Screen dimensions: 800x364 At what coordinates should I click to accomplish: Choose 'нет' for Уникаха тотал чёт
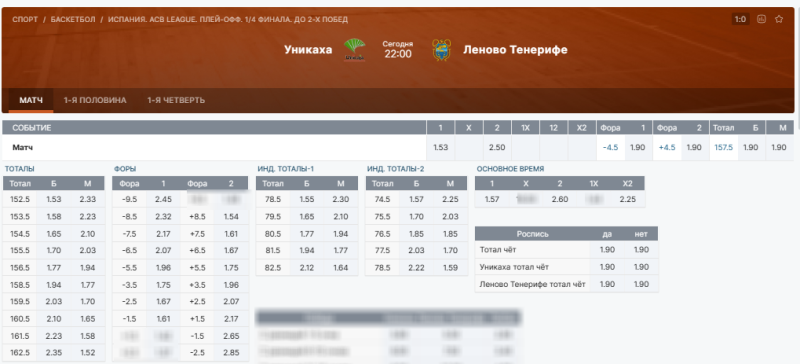pos(641,267)
